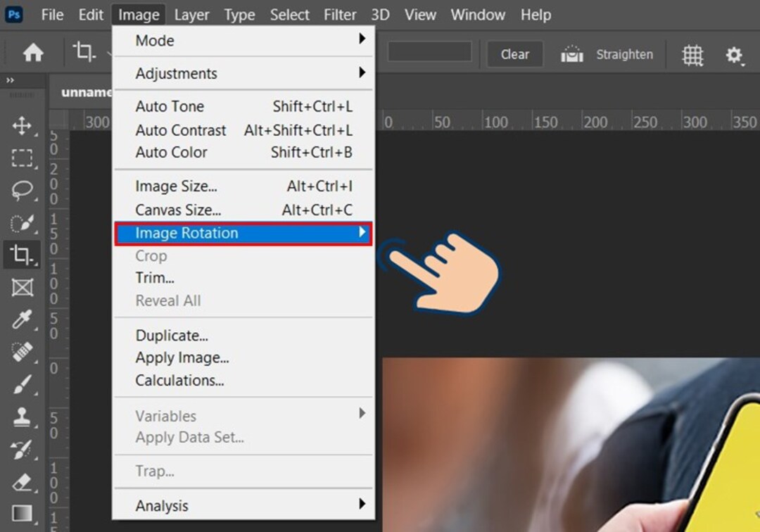Open the Help menu
Image resolution: width=760 pixels, height=532 pixels.
point(536,15)
